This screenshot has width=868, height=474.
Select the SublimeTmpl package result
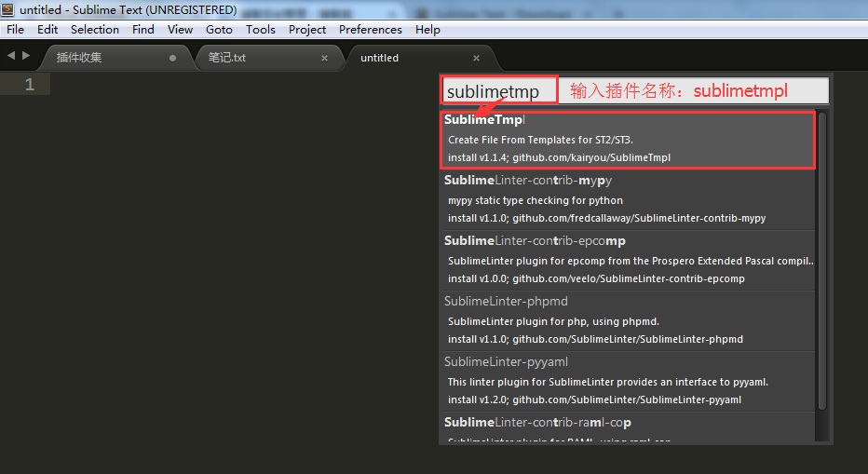tap(629, 140)
